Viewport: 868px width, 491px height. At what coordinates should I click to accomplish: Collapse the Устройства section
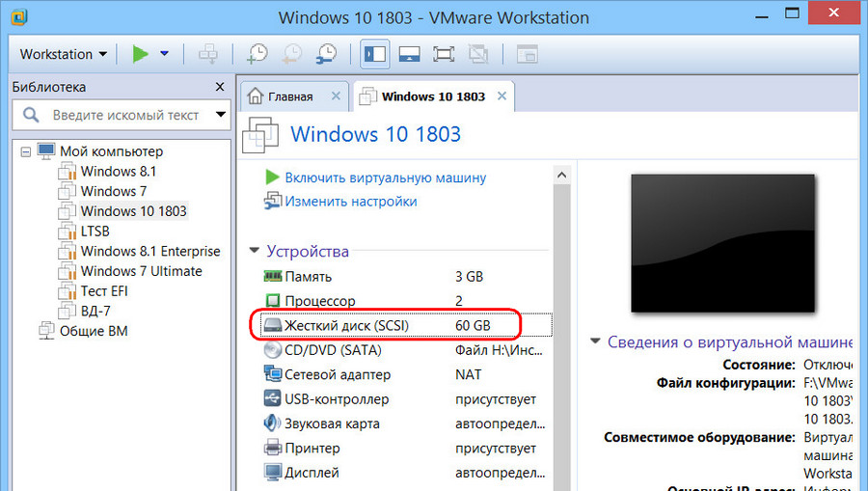coord(254,251)
